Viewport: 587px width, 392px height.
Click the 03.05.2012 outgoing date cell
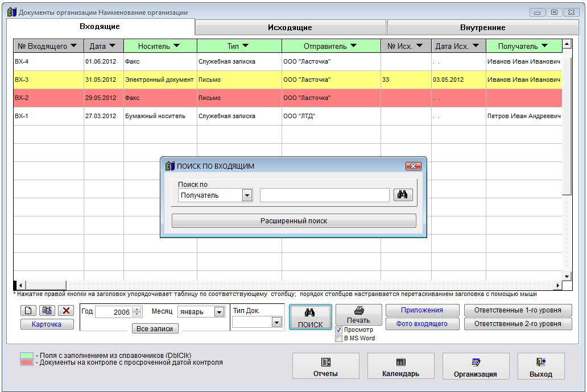(458, 80)
